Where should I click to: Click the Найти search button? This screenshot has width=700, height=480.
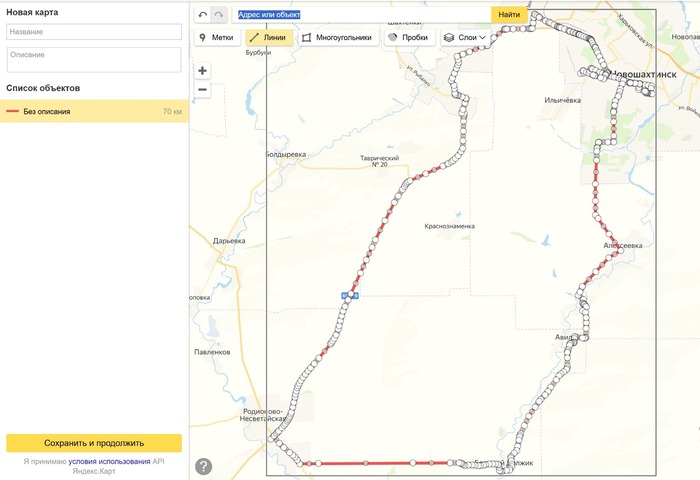click(509, 15)
